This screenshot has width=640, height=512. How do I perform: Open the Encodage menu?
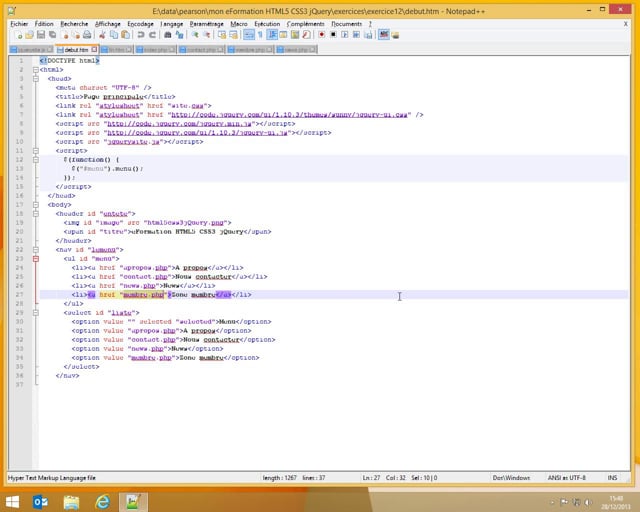[x=140, y=24]
